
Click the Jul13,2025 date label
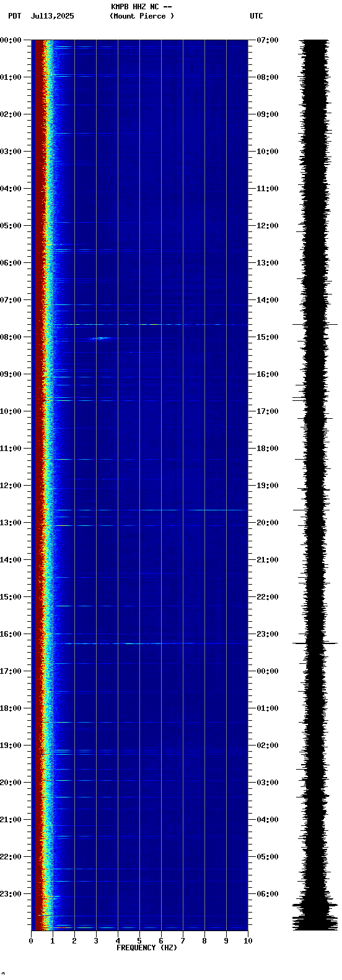(x=52, y=16)
